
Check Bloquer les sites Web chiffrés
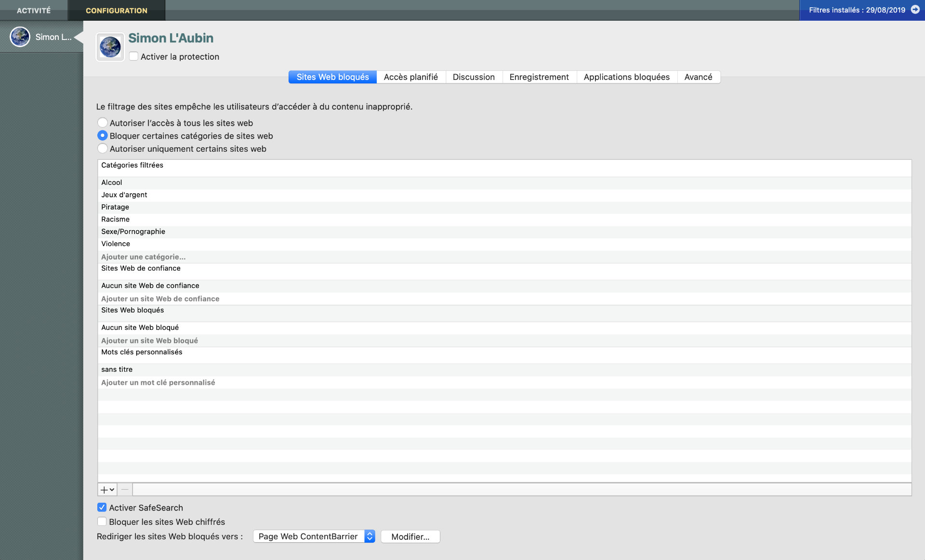point(102,521)
